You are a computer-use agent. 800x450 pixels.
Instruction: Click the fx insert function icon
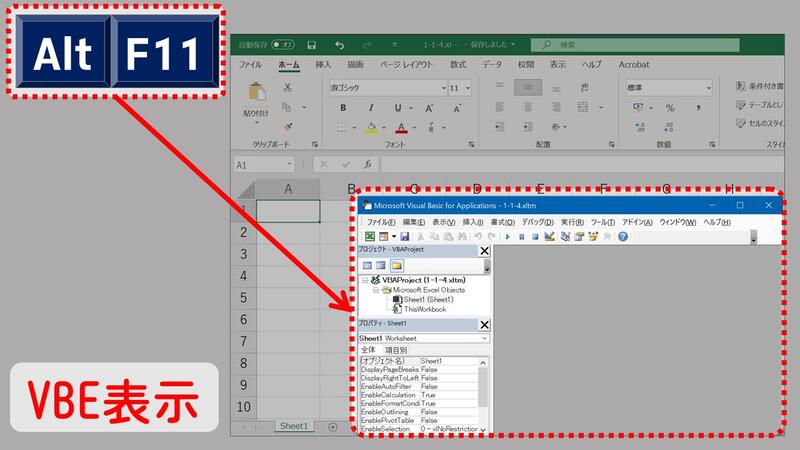[368, 164]
